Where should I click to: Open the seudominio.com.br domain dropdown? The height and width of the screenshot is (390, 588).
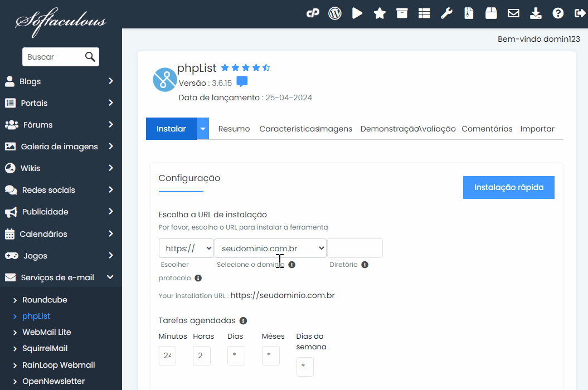pos(270,248)
